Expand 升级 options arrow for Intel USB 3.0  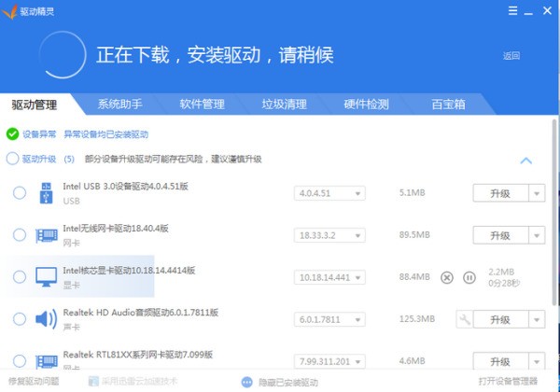click(537, 193)
